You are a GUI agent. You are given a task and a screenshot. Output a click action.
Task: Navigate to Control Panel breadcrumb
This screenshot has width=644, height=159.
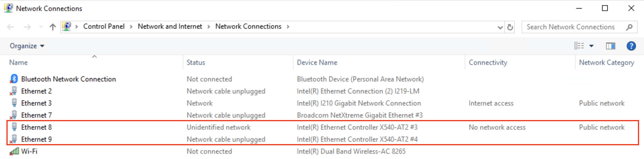click(x=104, y=26)
